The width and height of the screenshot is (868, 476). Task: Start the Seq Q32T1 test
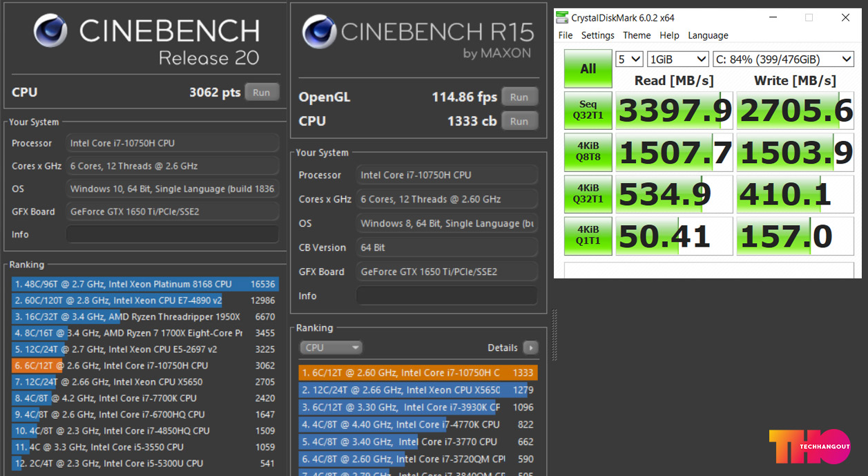(588, 111)
